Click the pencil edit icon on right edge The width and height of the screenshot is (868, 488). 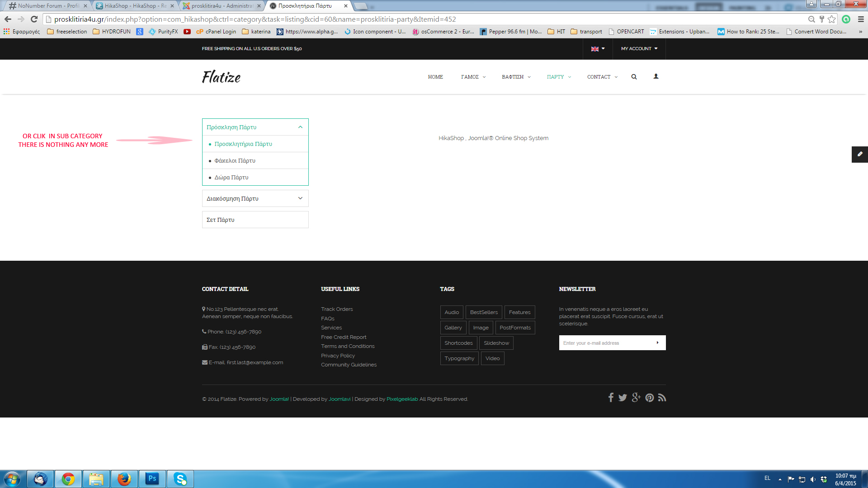859,154
